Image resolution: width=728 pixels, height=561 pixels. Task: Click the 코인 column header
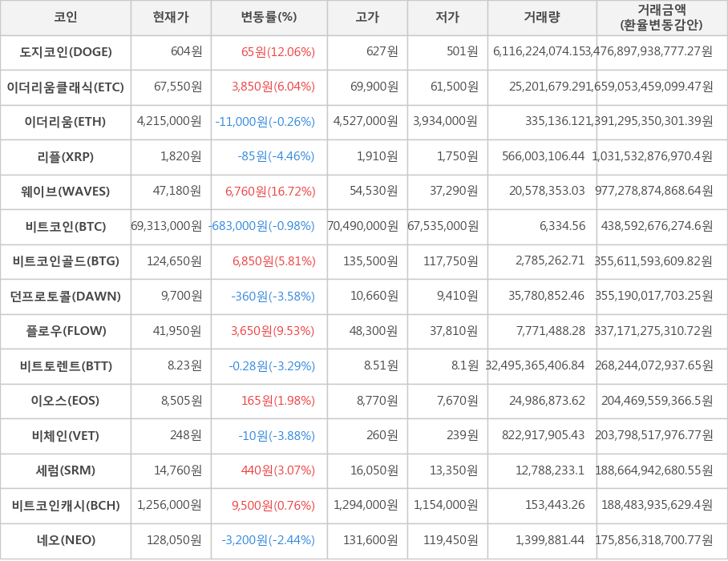tap(66, 18)
